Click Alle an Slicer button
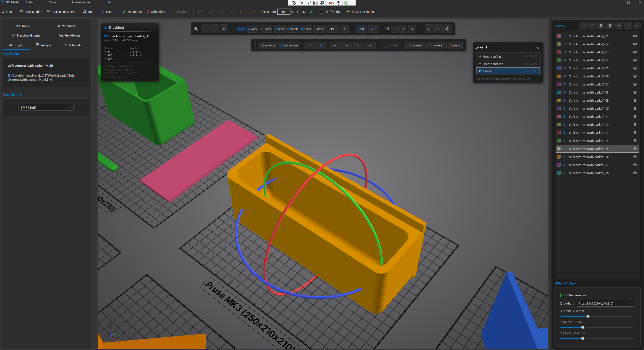 pos(289,45)
